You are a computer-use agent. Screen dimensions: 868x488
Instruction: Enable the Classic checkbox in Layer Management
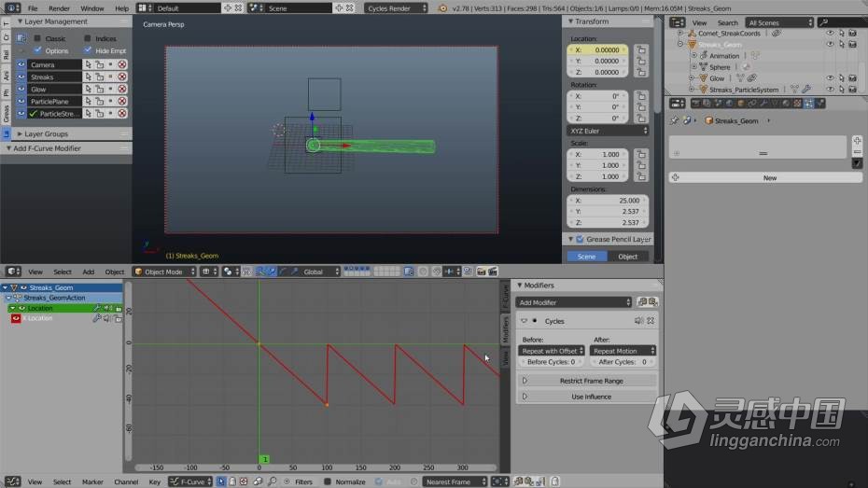[37, 38]
